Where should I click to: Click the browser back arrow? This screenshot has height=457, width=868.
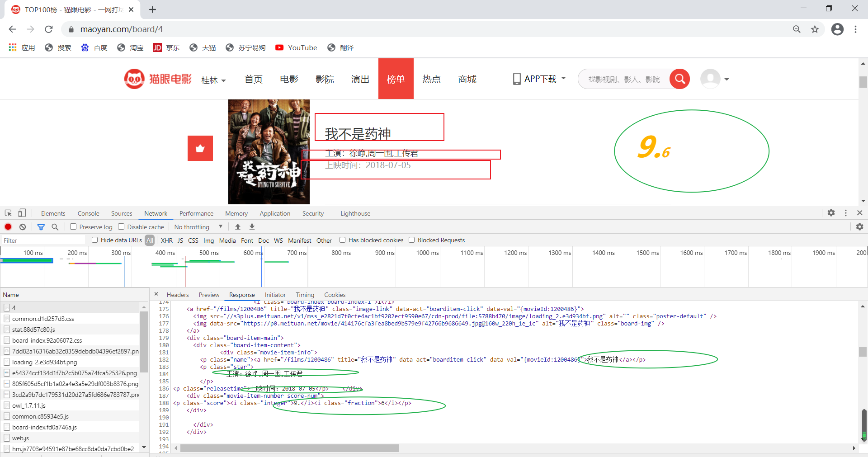point(12,29)
